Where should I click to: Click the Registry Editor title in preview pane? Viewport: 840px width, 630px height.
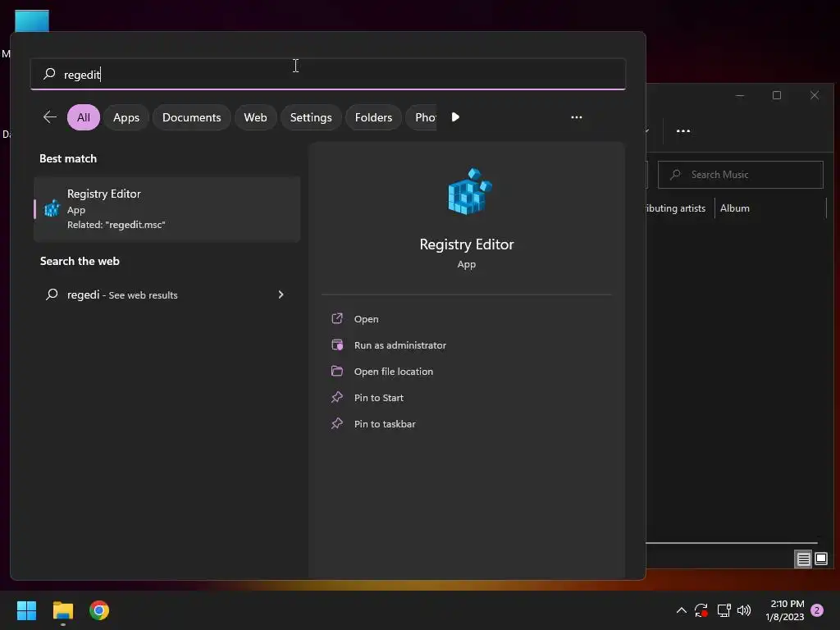pyautogui.click(x=467, y=244)
